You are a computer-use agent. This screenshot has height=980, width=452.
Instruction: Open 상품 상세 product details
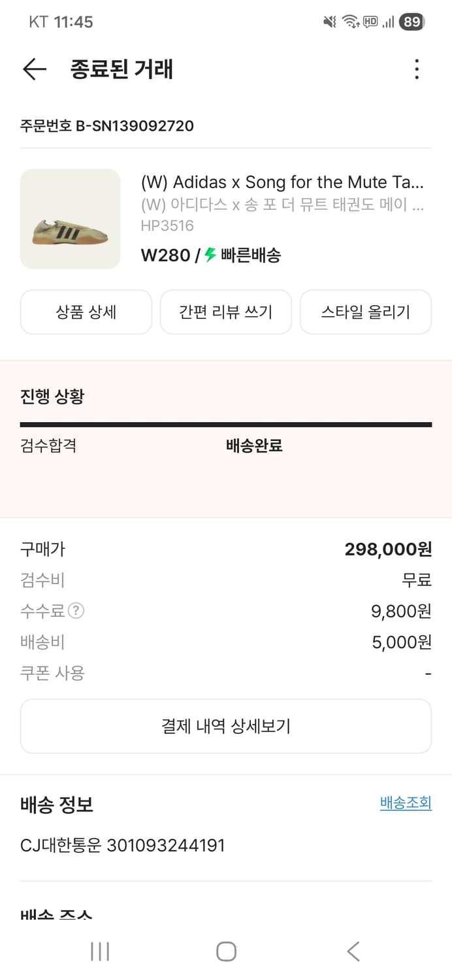[x=86, y=312]
